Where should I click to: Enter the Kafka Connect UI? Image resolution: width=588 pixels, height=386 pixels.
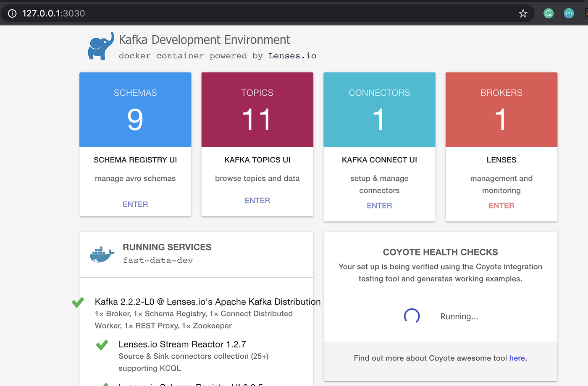pos(379,206)
